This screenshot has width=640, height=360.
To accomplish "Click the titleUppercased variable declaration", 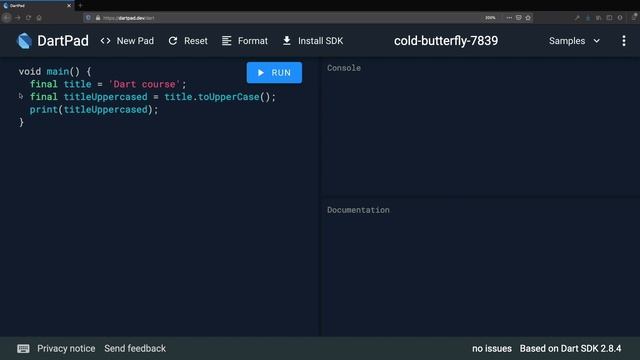I will point(105,97).
